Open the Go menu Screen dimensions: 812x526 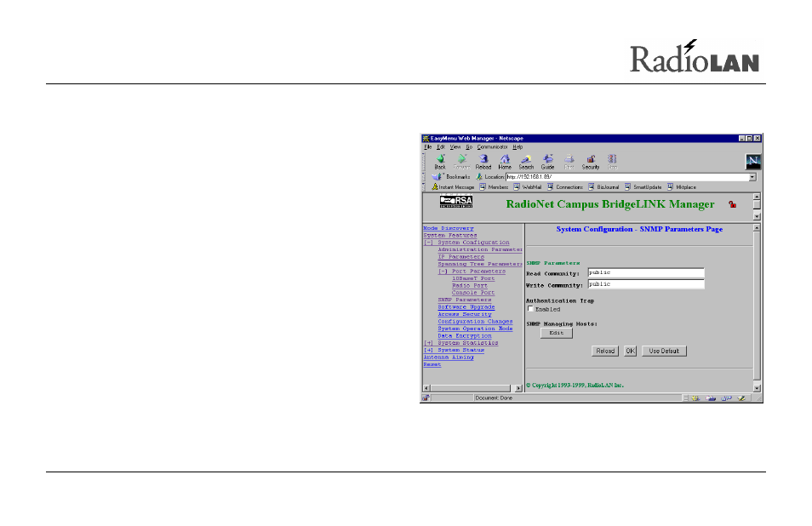point(469,147)
